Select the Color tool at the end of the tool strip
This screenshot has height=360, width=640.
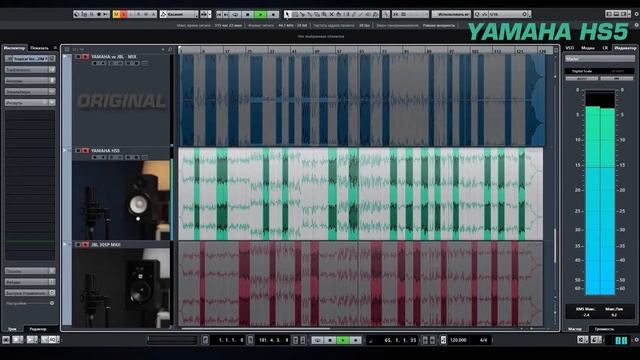(x=375, y=14)
